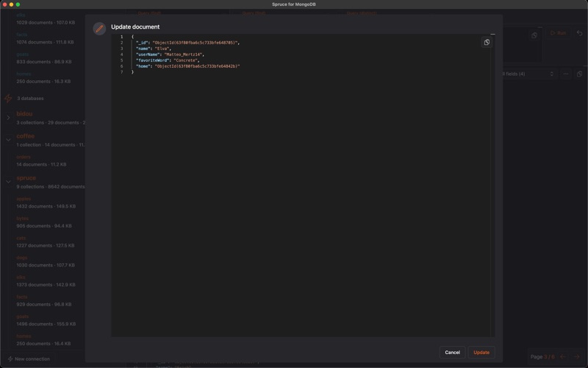Open the three-dots more options button

click(x=565, y=74)
